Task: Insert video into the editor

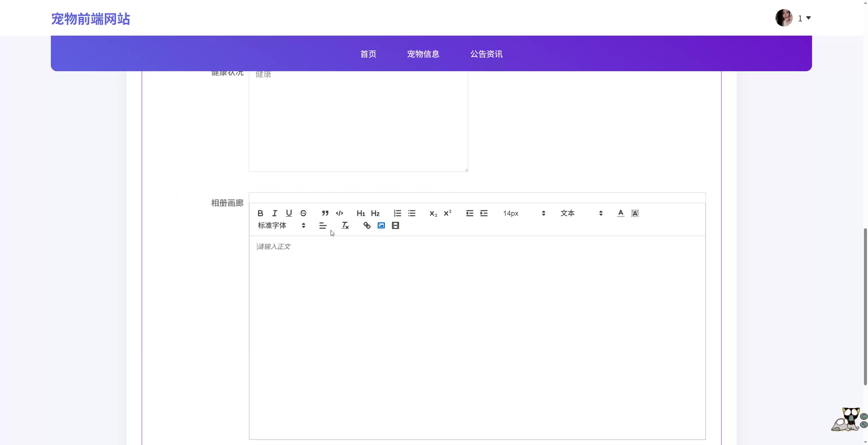Action: pos(395,226)
